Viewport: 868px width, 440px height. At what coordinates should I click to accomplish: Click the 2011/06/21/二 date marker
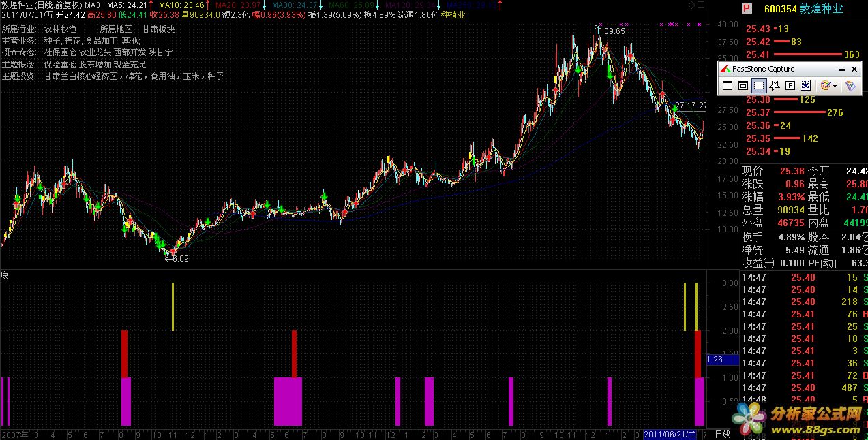(670, 434)
